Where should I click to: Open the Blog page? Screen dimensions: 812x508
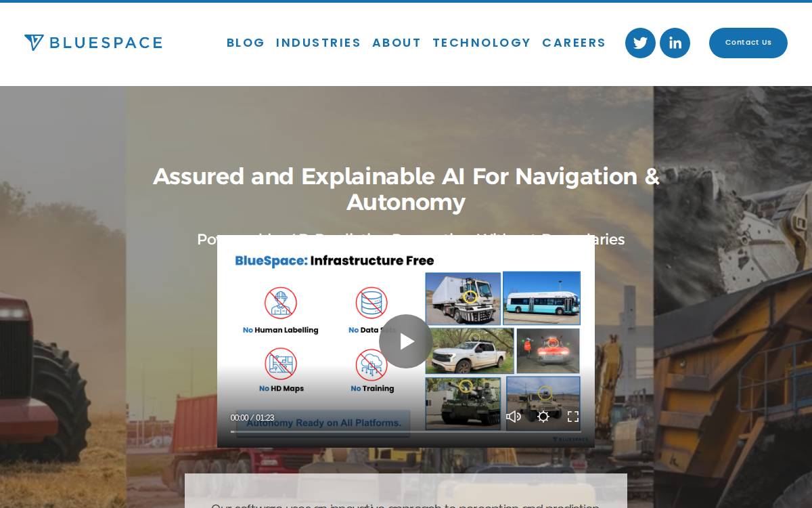[x=246, y=43]
